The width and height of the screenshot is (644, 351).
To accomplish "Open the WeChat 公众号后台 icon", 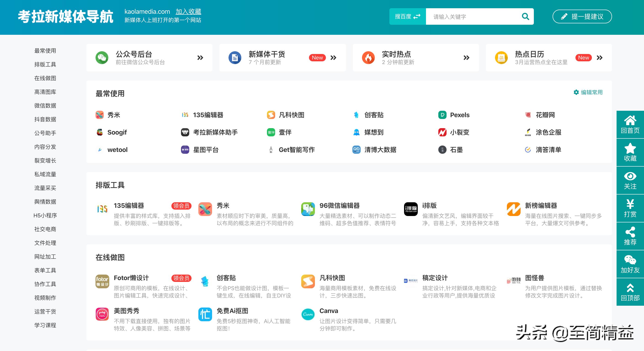I will click(102, 58).
